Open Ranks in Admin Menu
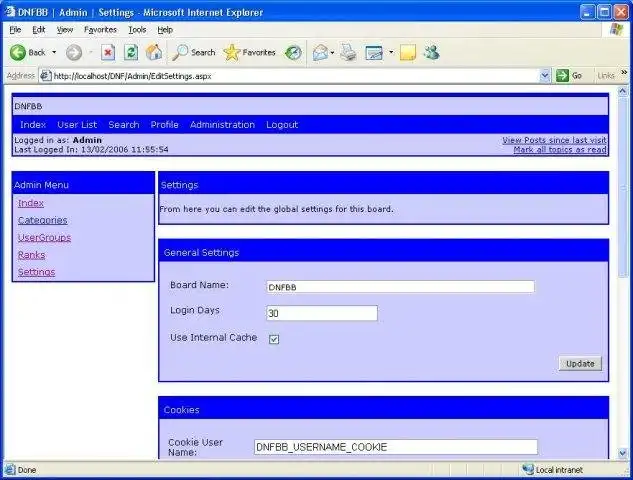 point(31,255)
